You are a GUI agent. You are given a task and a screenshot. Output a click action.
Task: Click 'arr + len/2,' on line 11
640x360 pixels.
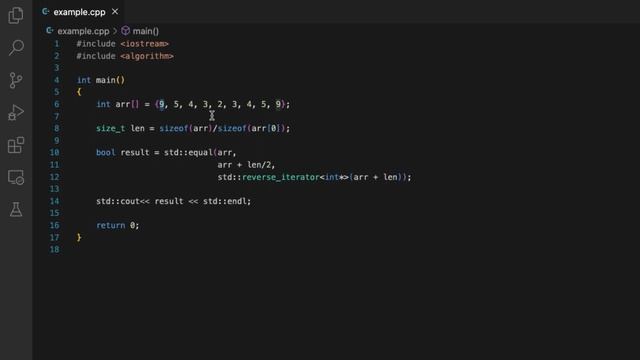click(x=246, y=164)
